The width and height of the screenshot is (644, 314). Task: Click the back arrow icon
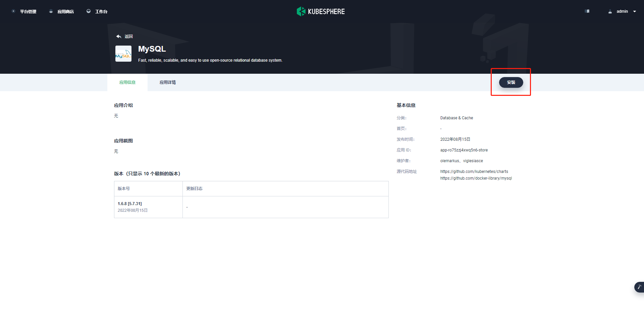tap(119, 36)
